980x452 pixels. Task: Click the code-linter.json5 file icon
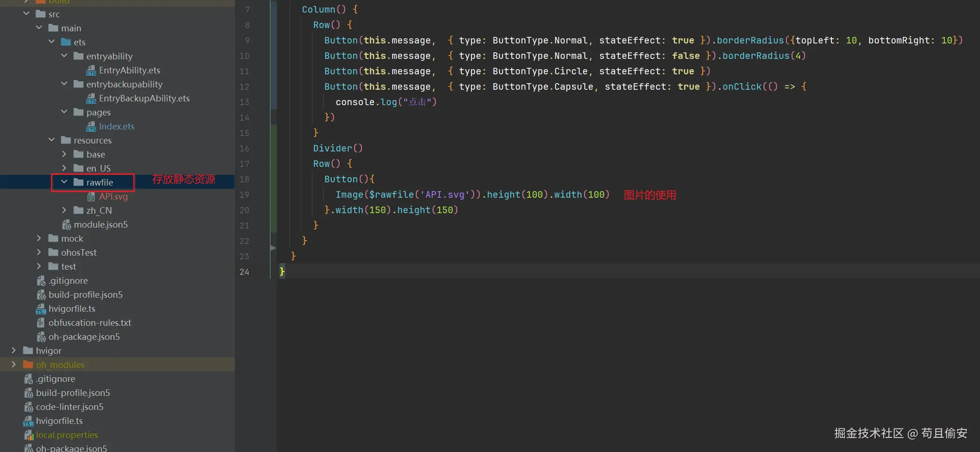[29, 407]
